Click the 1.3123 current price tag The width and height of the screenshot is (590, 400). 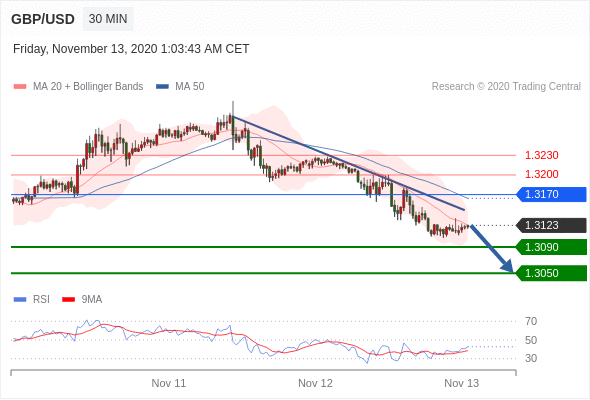coord(551,225)
